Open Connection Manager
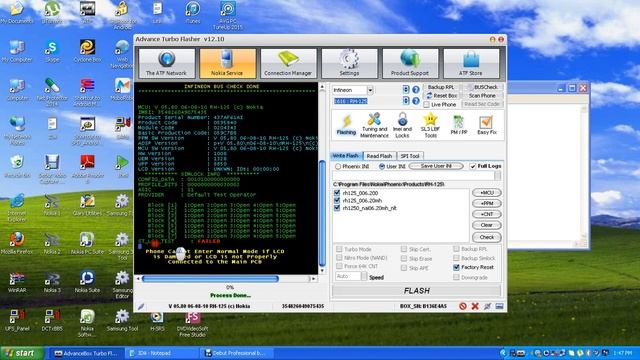Screen dimensions: 640x360 (288, 63)
